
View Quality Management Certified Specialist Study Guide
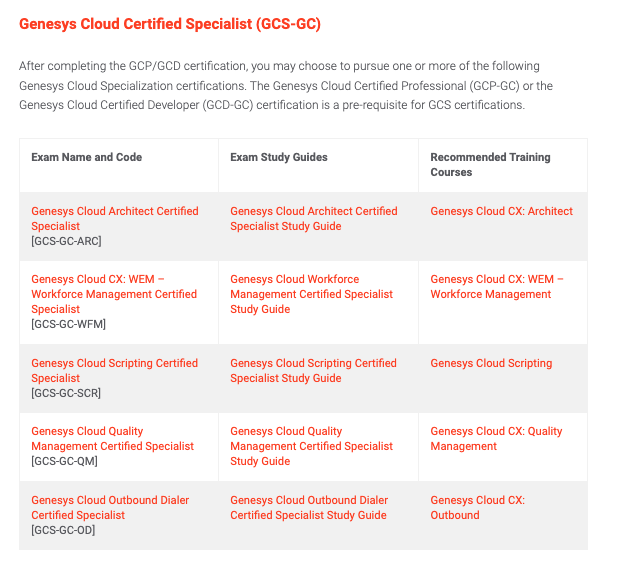click(x=311, y=446)
